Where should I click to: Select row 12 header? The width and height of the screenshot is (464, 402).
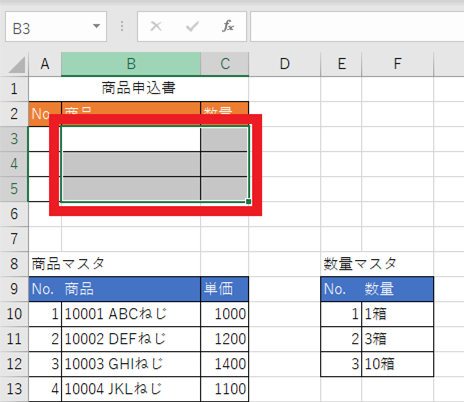14,364
